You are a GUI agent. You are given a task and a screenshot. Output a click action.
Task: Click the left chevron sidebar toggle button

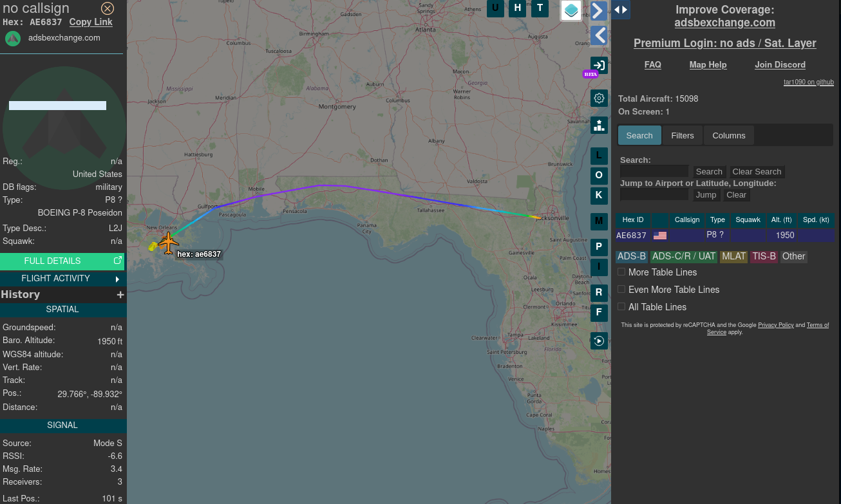point(599,35)
